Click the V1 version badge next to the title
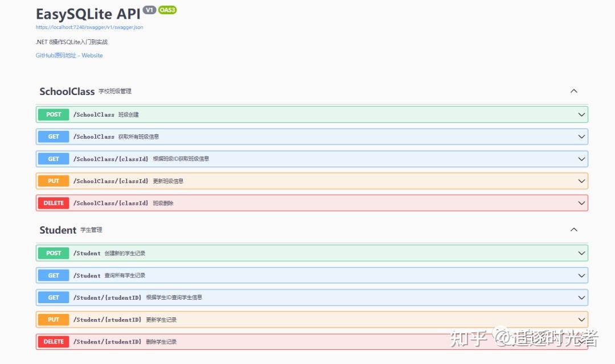Viewport: 615px width, 364px height. (x=149, y=10)
